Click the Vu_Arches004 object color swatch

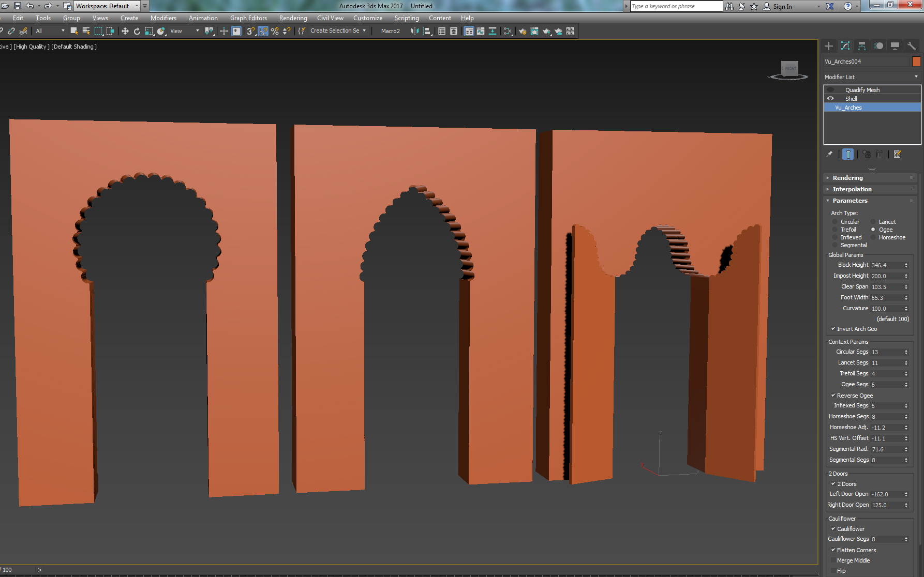tap(916, 61)
